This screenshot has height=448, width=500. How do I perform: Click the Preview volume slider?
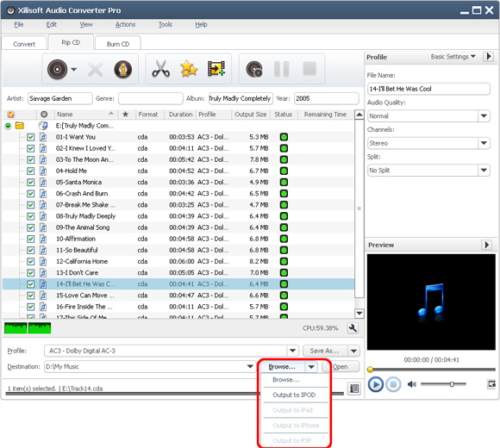pos(443,384)
